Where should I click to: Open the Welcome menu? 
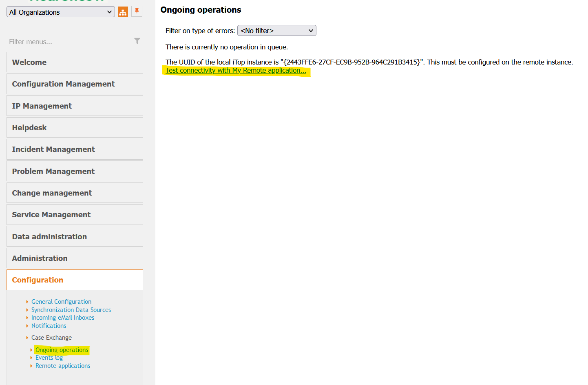tap(75, 62)
